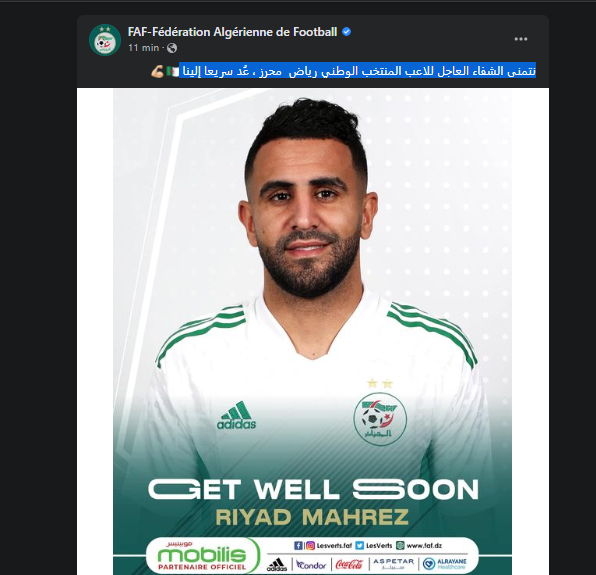Click the www.faf.dz website text
596x575 pixels.
pos(424,546)
